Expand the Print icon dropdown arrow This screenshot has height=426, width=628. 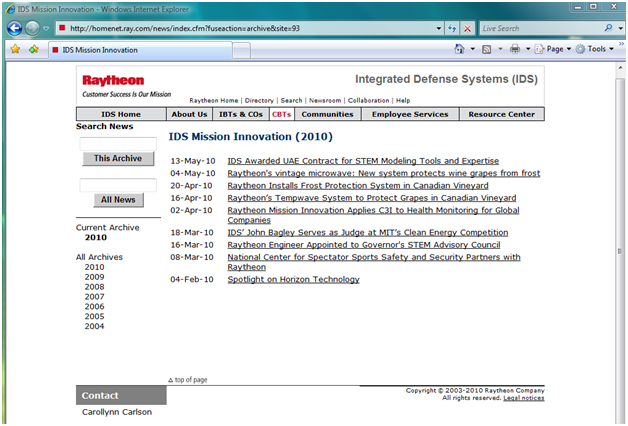[528, 49]
